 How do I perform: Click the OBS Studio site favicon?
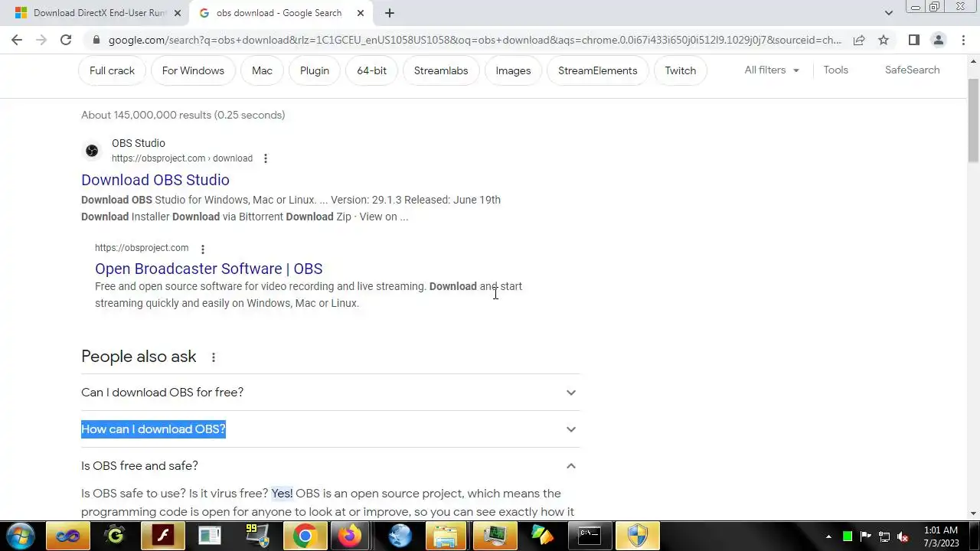pos(92,151)
